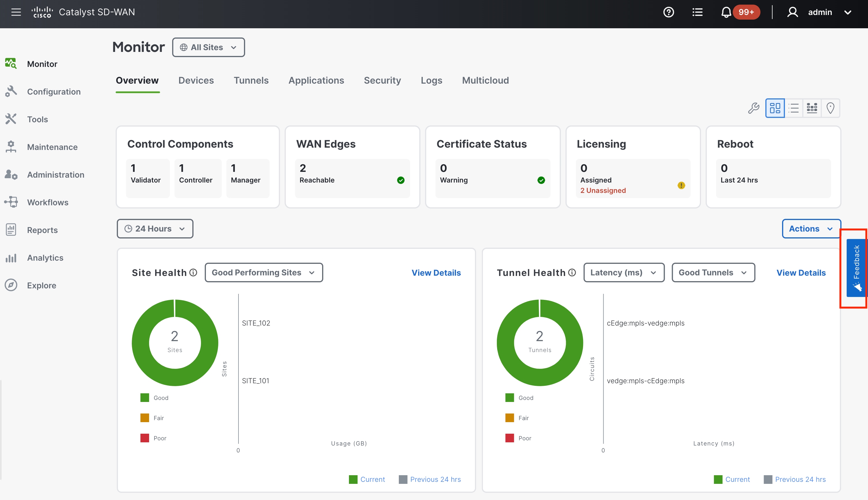Expand the admin account chevron
868x500 pixels.
click(x=848, y=13)
